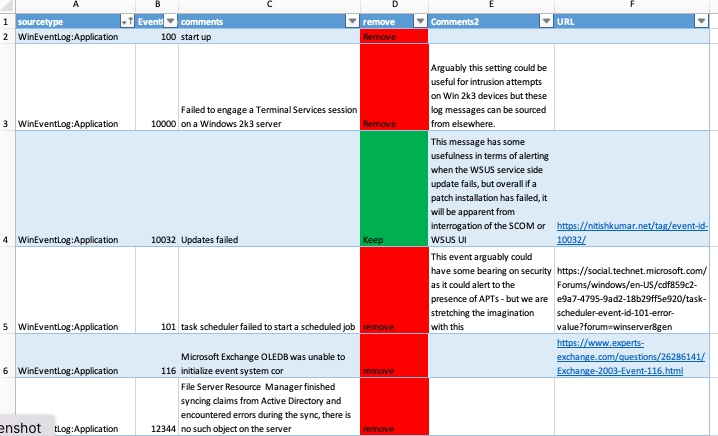Open the URL column filter dropdown
The image size is (718, 436).
click(x=702, y=21)
